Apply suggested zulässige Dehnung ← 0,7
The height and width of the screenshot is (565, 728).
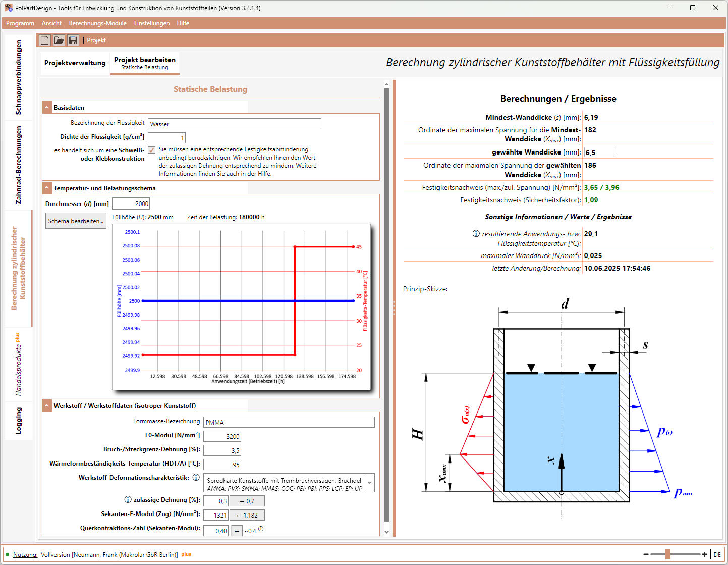tap(247, 501)
